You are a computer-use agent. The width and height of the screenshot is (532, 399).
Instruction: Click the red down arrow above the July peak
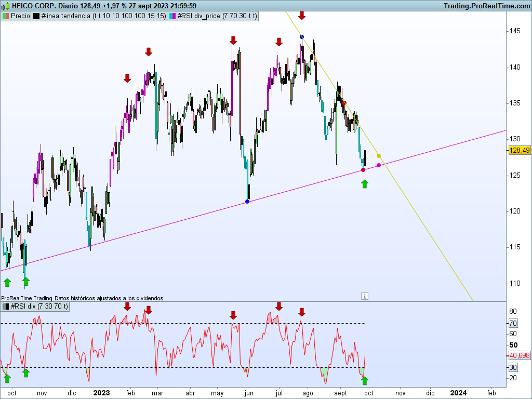tap(302, 16)
